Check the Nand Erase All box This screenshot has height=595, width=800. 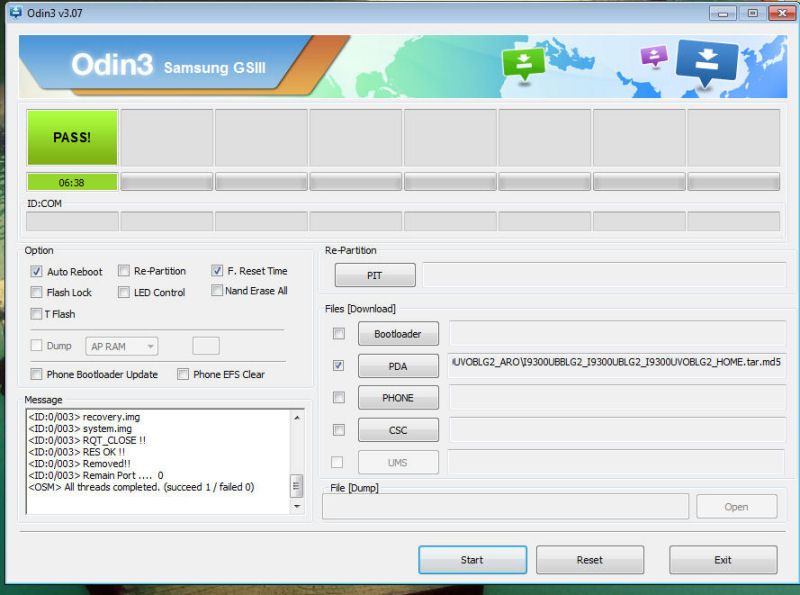coord(217,290)
